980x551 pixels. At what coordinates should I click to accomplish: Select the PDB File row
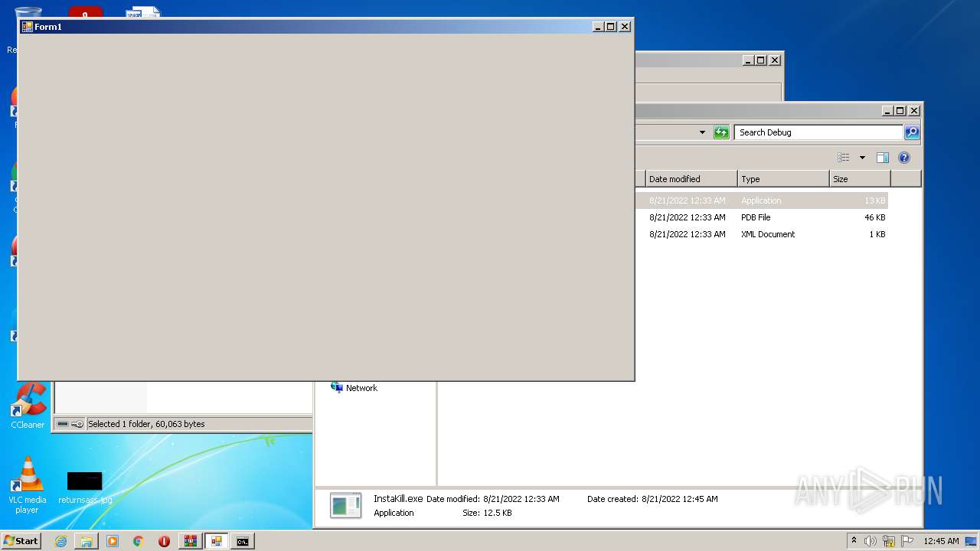tap(762, 217)
